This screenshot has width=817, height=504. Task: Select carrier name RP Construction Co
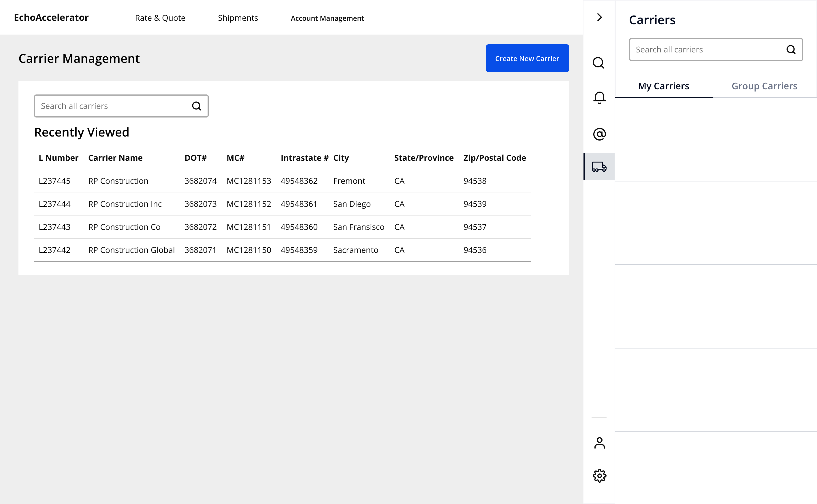click(x=124, y=227)
